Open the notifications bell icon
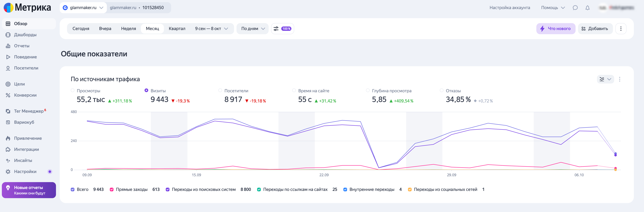Image resolution: width=644 pixels, height=212 pixels. [587, 8]
